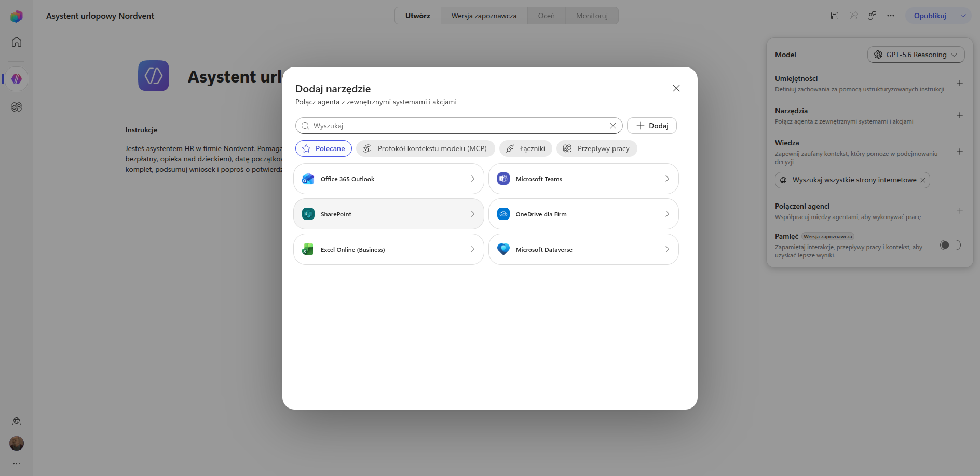Select the Przepływy pracy filter

coord(597,148)
